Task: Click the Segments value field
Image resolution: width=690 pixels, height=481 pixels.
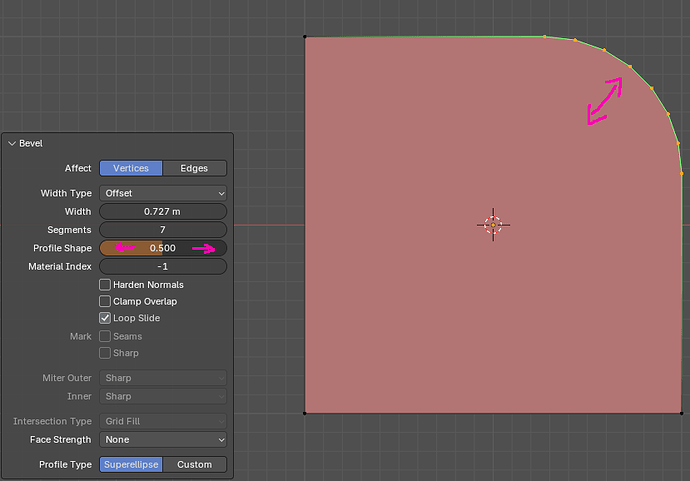Action: 163,230
